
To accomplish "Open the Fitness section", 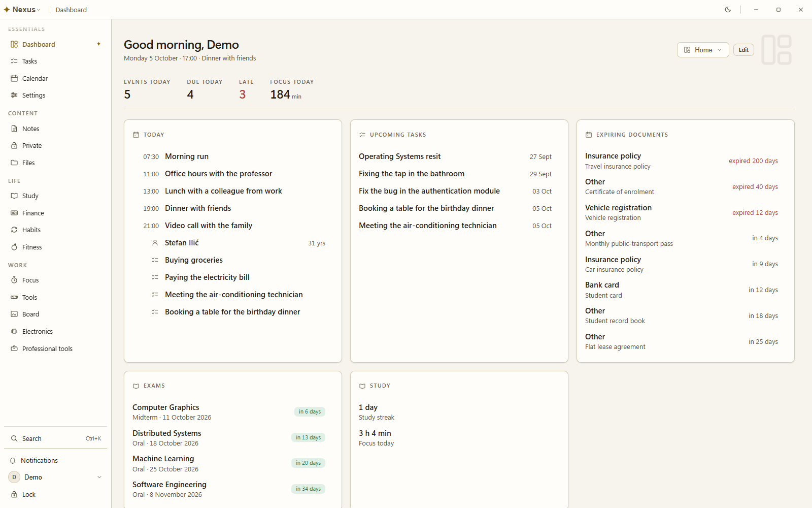I will tap(55, 247).
